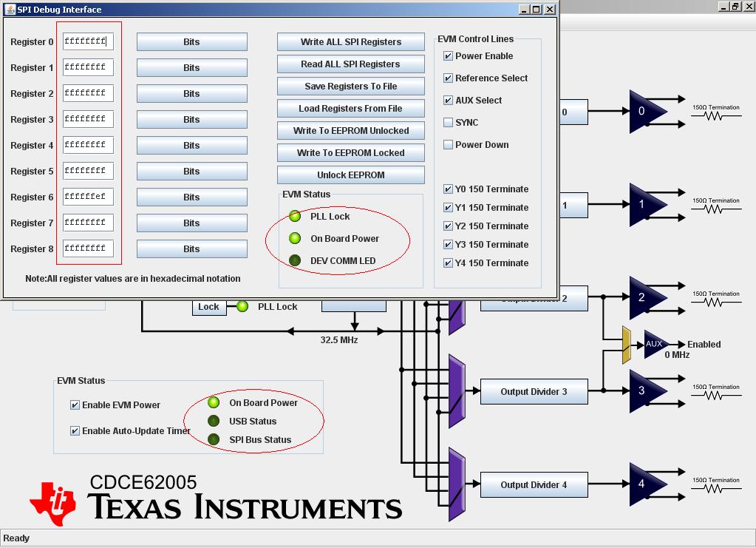
Task: Click the SPI Bus Status LED
Action: click(x=214, y=439)
